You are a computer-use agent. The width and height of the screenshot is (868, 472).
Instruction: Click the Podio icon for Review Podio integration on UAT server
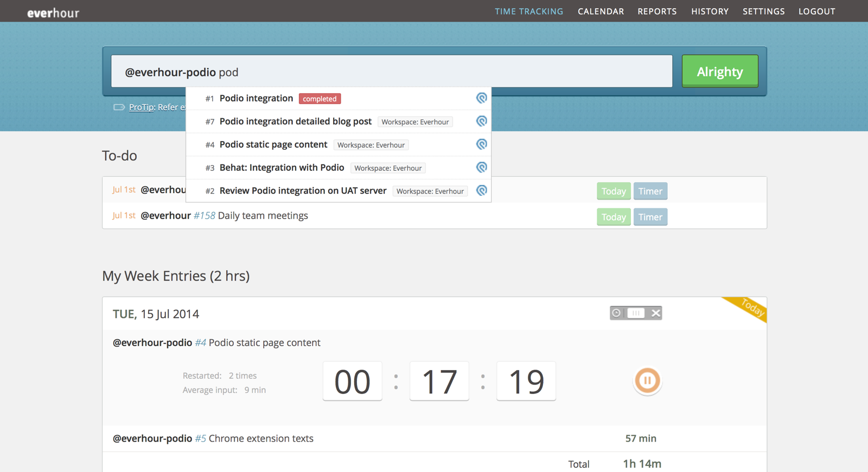point(481,190)
